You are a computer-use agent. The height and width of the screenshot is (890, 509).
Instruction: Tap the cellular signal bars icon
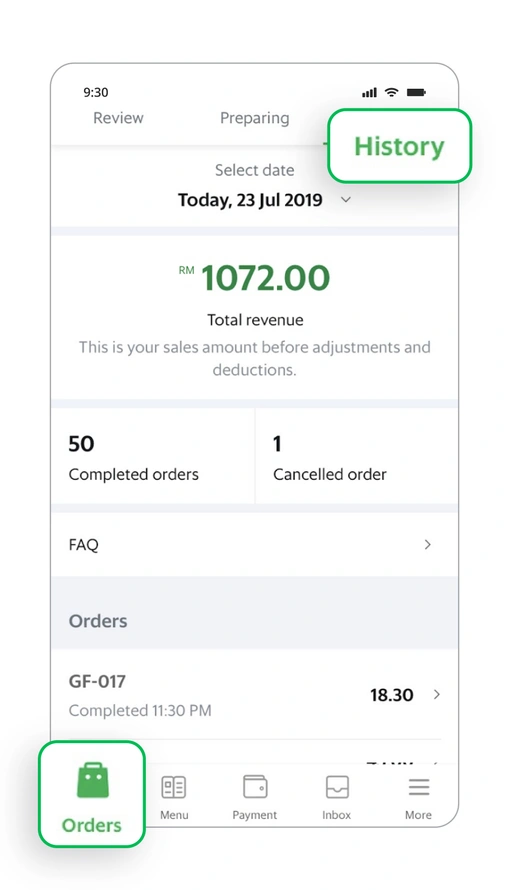pos(369,93)
